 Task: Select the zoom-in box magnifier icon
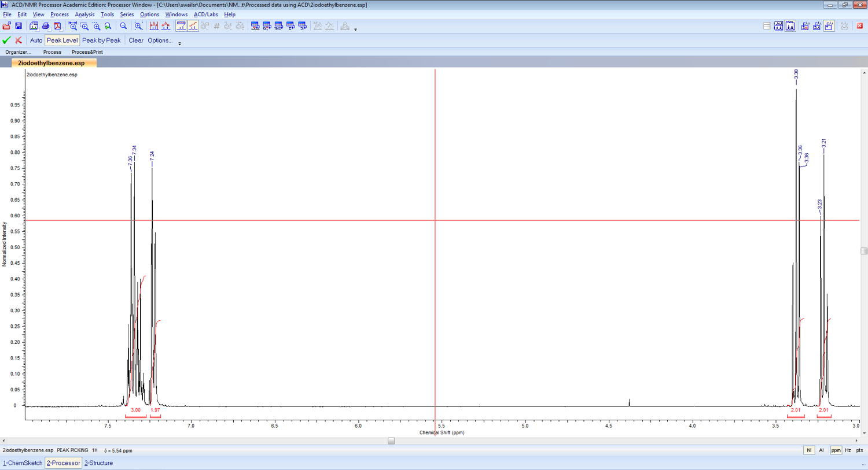(x=84, y=26)
